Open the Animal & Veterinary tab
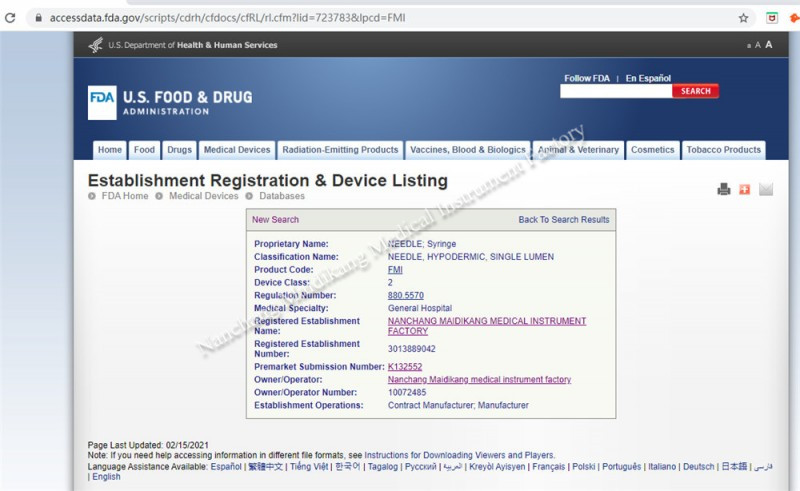 pyautogui.click(x=578, y=150)
